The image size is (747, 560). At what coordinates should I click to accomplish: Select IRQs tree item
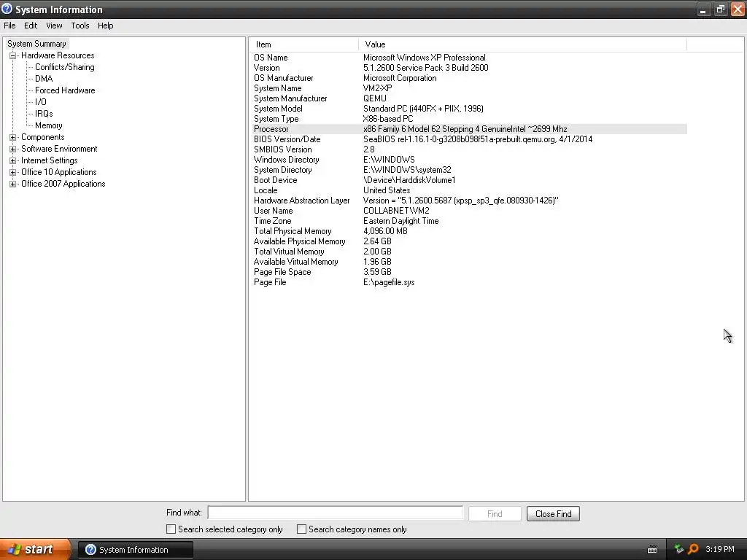[44, 114]
